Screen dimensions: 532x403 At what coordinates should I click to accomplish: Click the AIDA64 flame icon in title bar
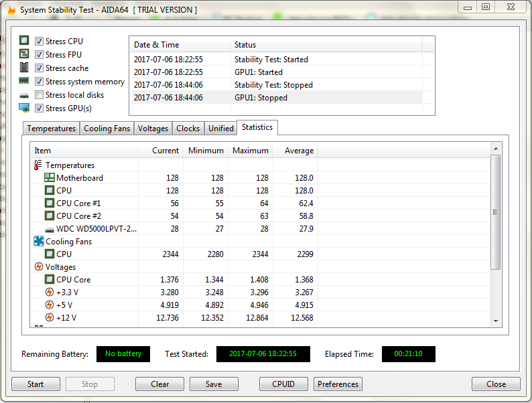(x=11, y=10)
